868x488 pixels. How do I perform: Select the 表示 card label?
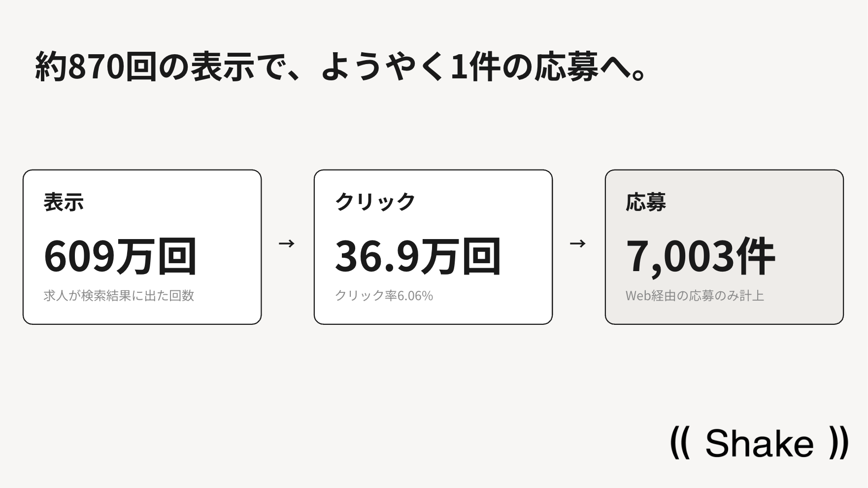coord(64,202)
